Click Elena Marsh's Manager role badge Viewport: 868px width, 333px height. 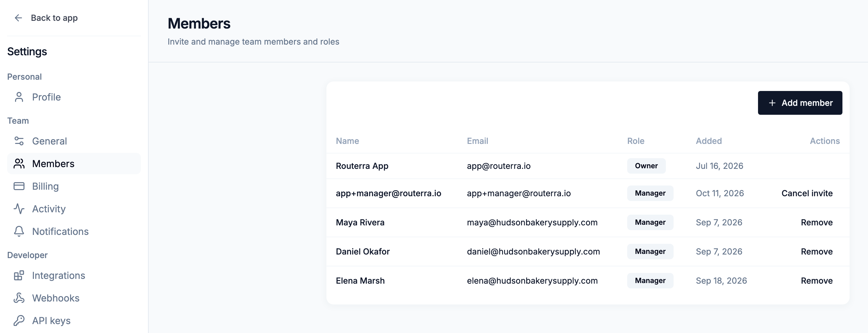click(650, 281)
